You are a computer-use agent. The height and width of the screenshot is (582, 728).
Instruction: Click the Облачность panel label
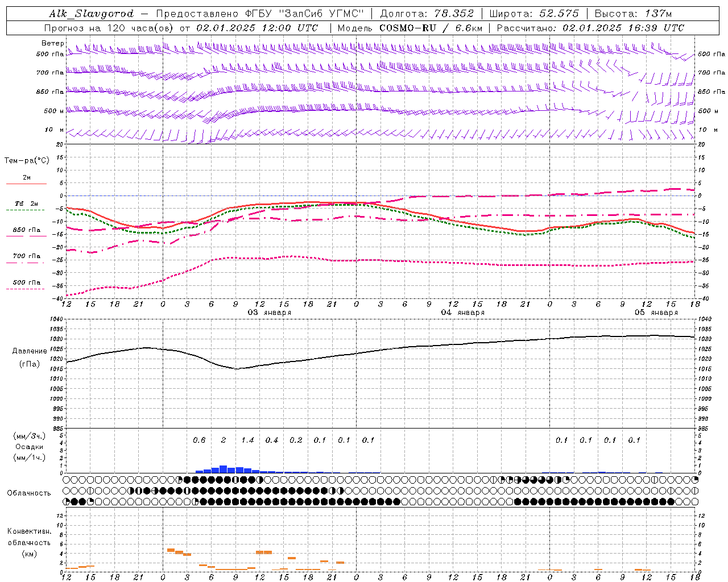pyautogui.click(x=29, y=493)
